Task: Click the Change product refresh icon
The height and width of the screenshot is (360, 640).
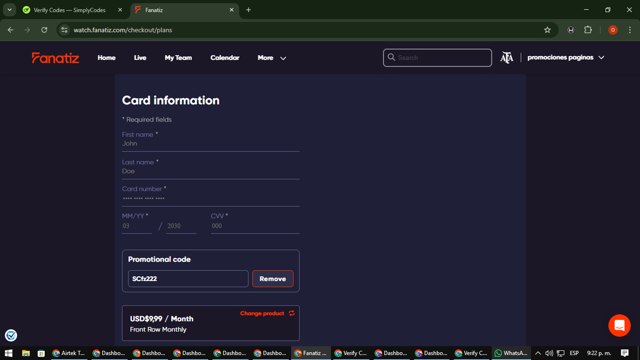Action: pos(291,313)
